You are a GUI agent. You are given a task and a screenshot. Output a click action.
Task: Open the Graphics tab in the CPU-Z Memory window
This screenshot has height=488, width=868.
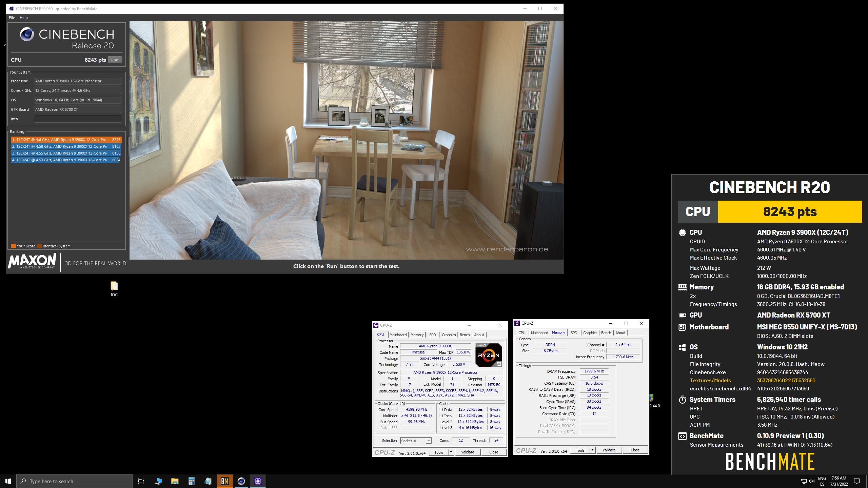[x=590, y=333]
